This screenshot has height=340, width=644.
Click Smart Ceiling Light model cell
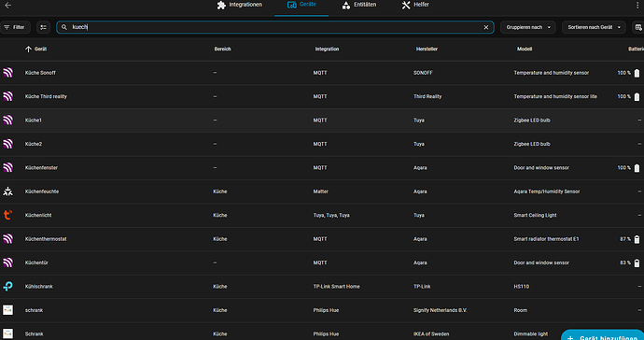535,215
